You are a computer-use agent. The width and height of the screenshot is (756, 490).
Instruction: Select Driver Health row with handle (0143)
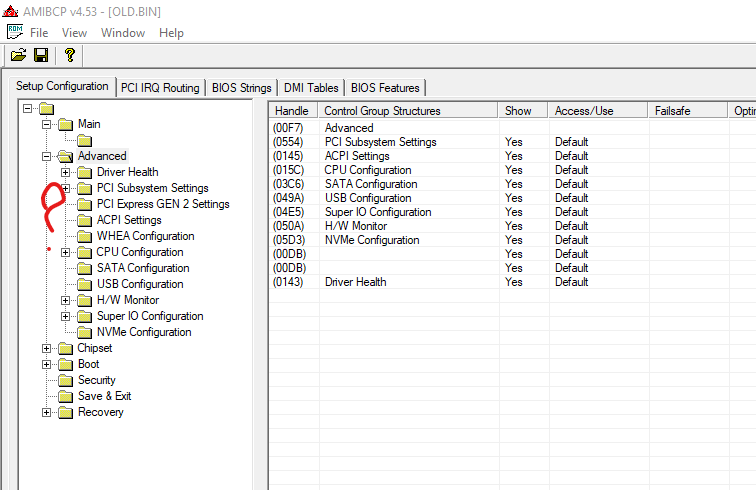[x=512, y=282]
